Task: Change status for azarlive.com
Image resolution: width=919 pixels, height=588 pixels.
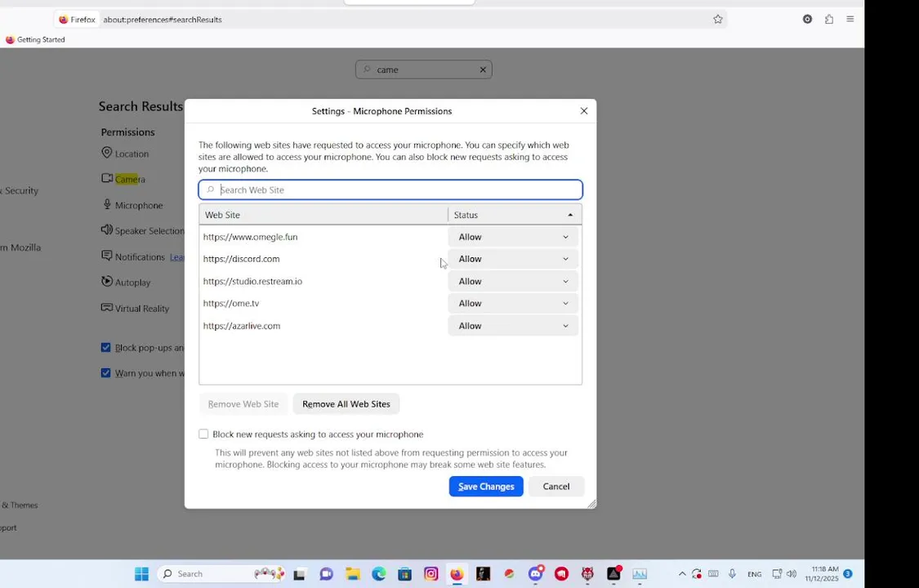Action: click(513, 326)
